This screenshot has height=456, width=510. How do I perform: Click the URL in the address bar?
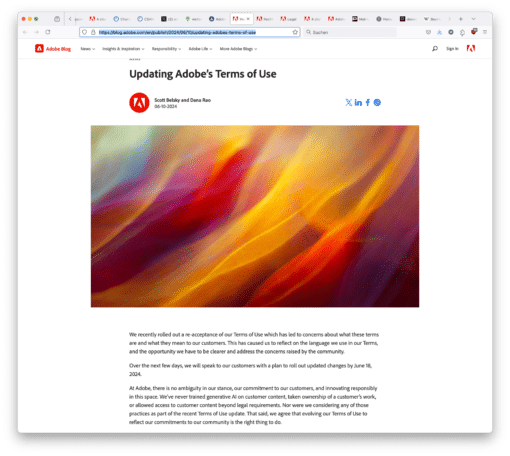tap(177, 32)
